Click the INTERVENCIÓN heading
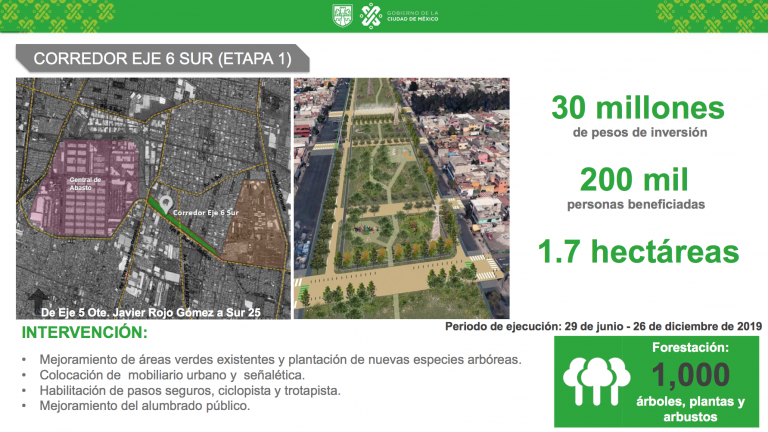 click(x=84, y=332)
